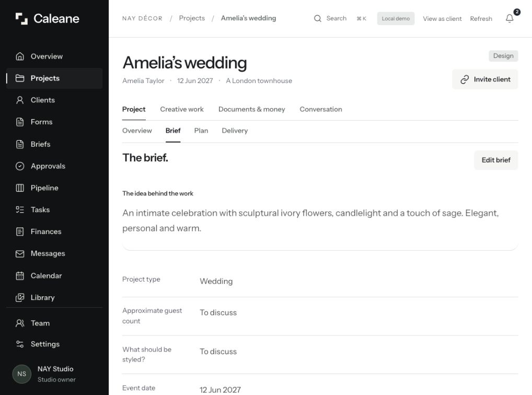Click the Approvals checkmark circle icon
The image size is (532, 395).
pyautogui.click(x=20, y=166)
